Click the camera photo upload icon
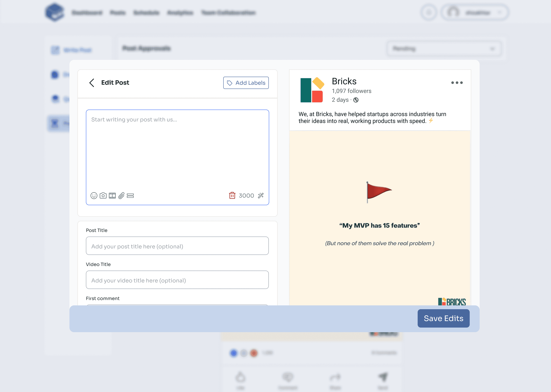This screenshot has height=392, width=551. 103,195
